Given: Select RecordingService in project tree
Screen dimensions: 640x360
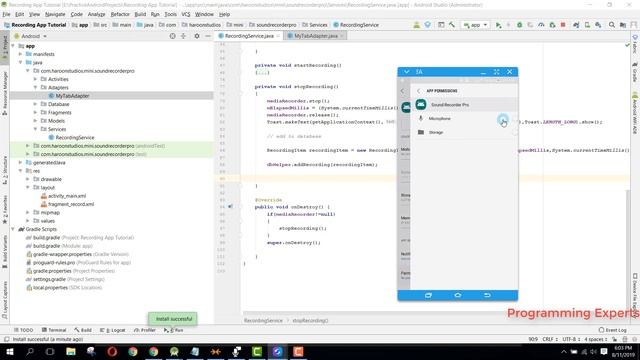Looking at the screenshot, I should pos(75,138).
